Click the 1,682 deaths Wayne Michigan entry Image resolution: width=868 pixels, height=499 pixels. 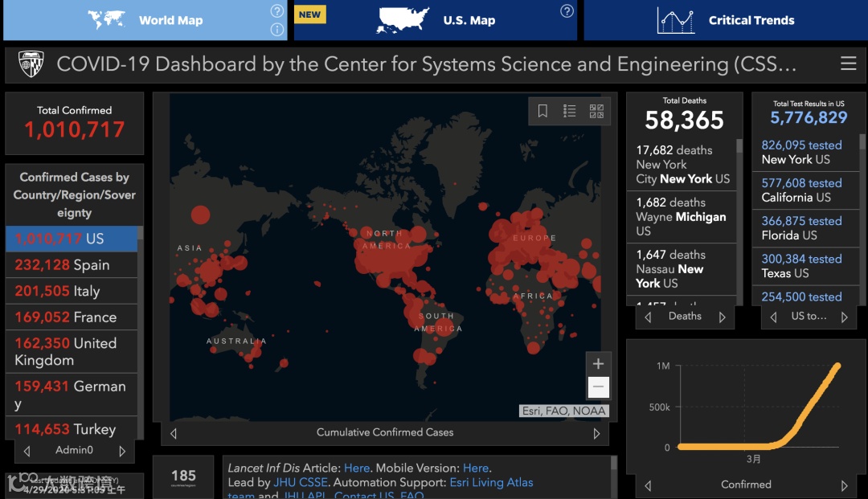682,217
